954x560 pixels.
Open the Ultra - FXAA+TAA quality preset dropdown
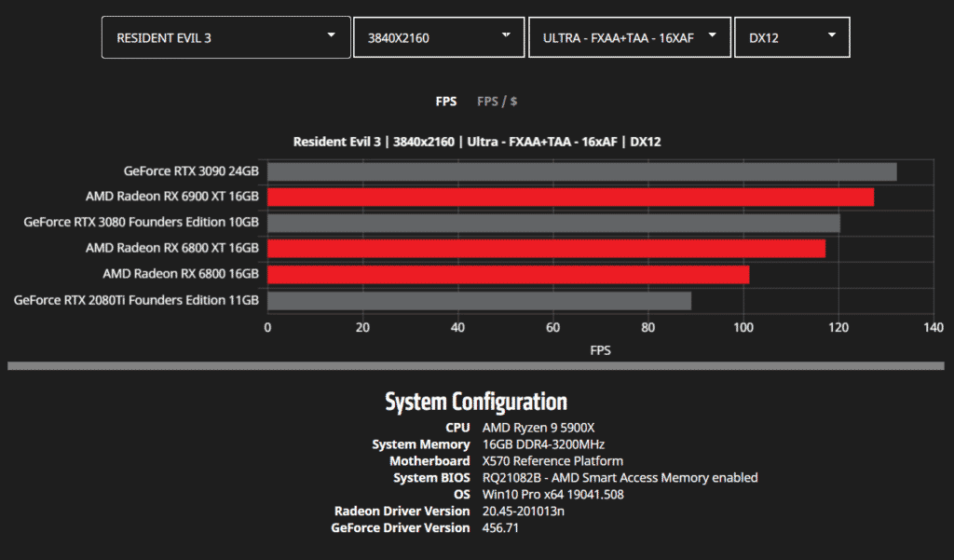click(x=629, y=37)
